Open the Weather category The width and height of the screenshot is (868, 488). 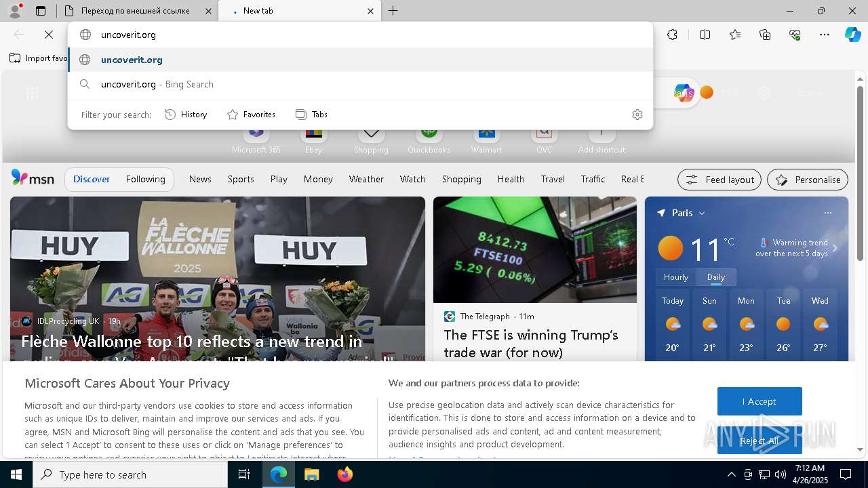[x=366, y=179]
